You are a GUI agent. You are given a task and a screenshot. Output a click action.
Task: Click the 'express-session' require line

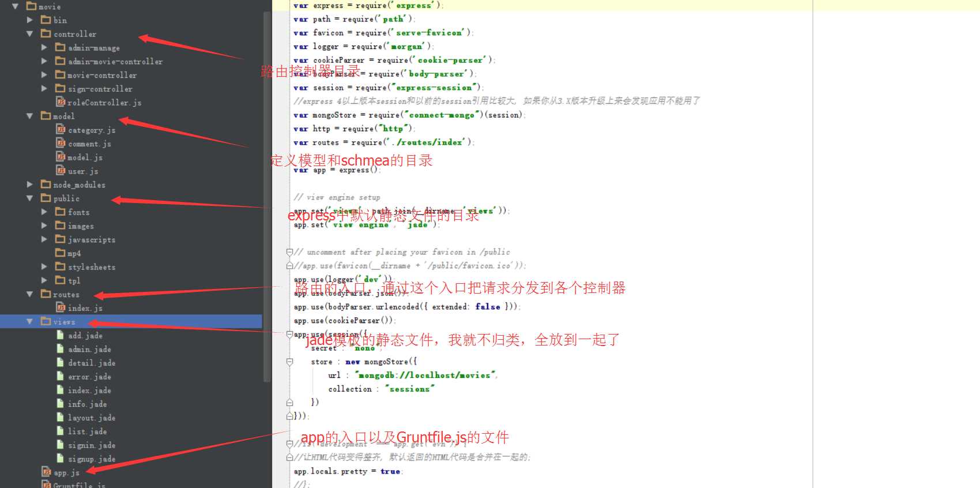[x=389, y=88]
